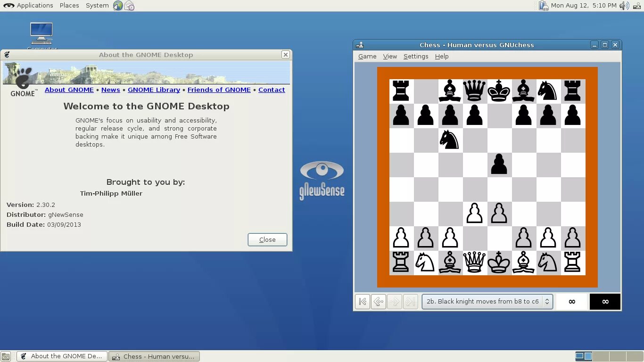Select the black king on e8
This screenshot has width=644, height=362.
tap(499, 91)
